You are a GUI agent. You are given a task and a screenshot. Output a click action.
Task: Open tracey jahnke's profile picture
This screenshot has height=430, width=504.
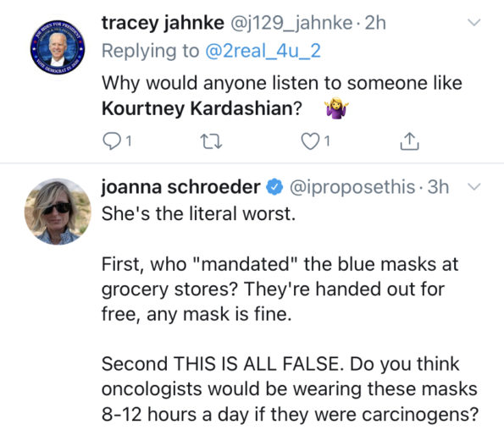58,47
